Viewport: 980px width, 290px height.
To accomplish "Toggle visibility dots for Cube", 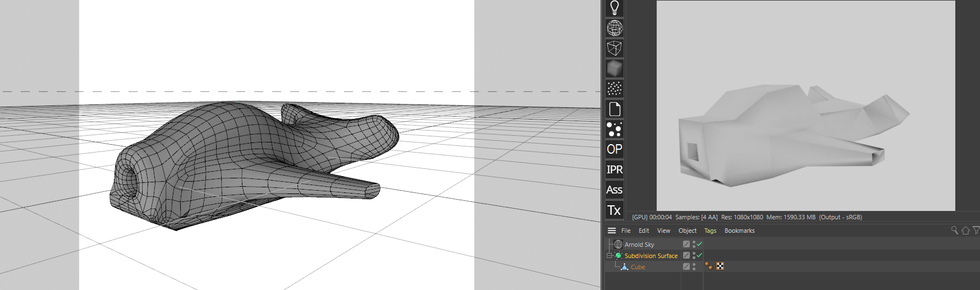I will [x=694, y=266].
